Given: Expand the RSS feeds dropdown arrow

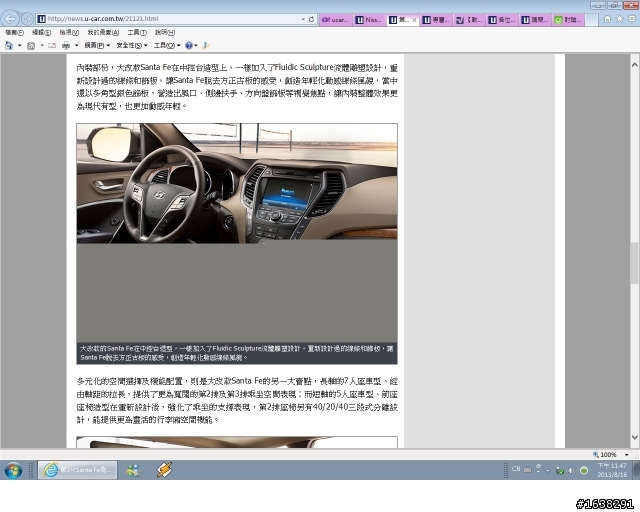Looking at the screenshot, I should coord(42,45).
